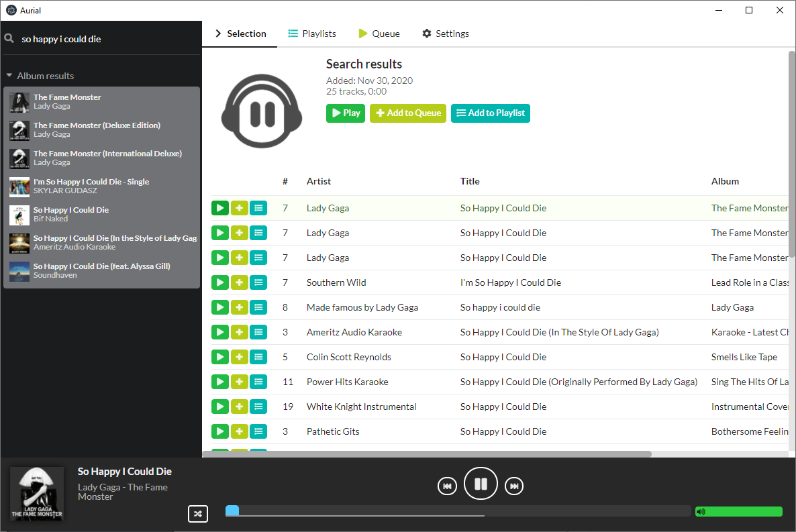This screenshot has width=796, height=532.
Task: Add Made famous by Lady Gaga track to playlist
Action: point(258,308)
